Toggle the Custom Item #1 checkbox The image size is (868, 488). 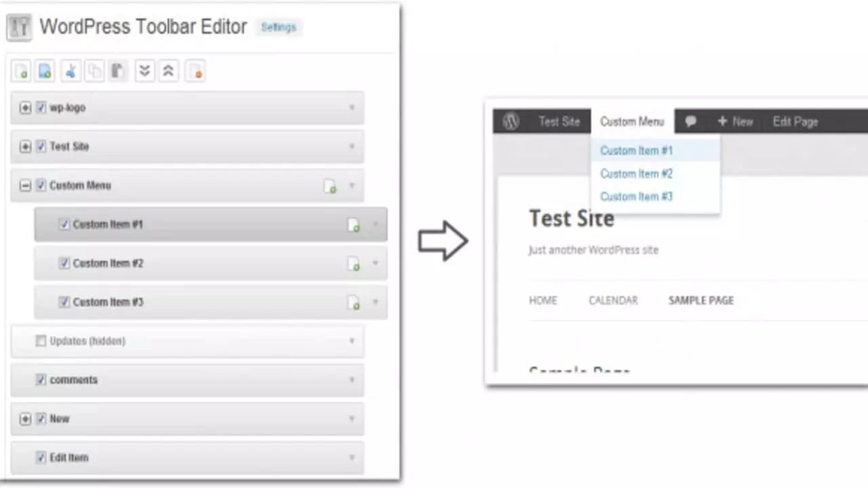pyautogui.click(x=64, y=224)
